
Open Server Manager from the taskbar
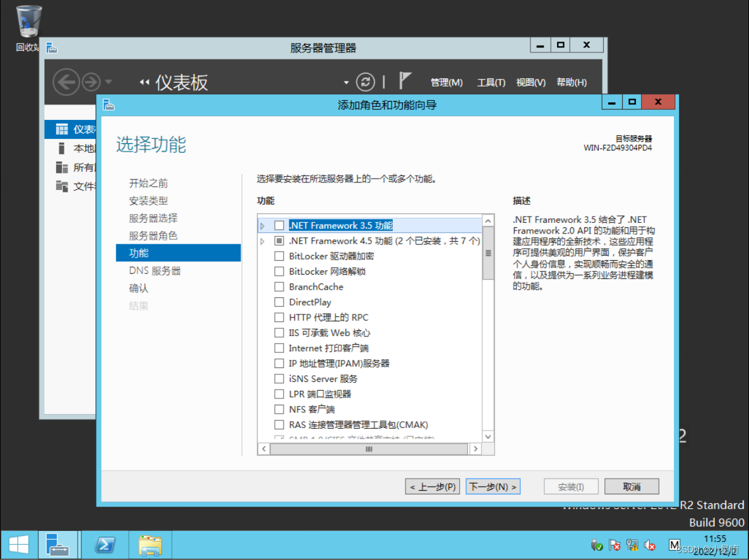57,545
